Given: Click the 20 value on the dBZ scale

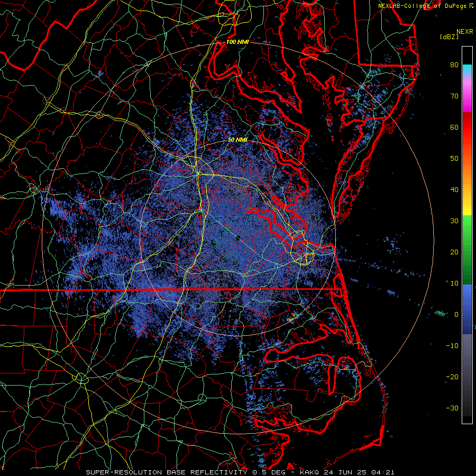Looking at the screenshot, I should click(x=454, y=252).
